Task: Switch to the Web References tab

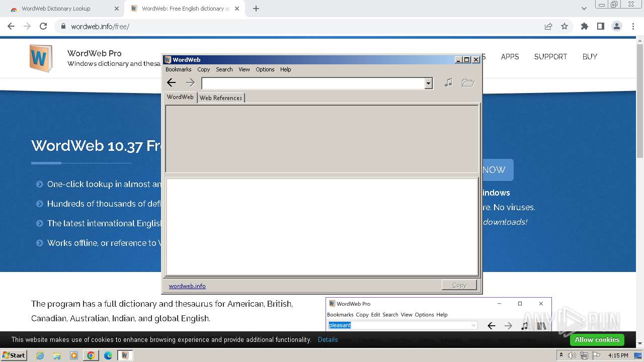Action: 221,98
